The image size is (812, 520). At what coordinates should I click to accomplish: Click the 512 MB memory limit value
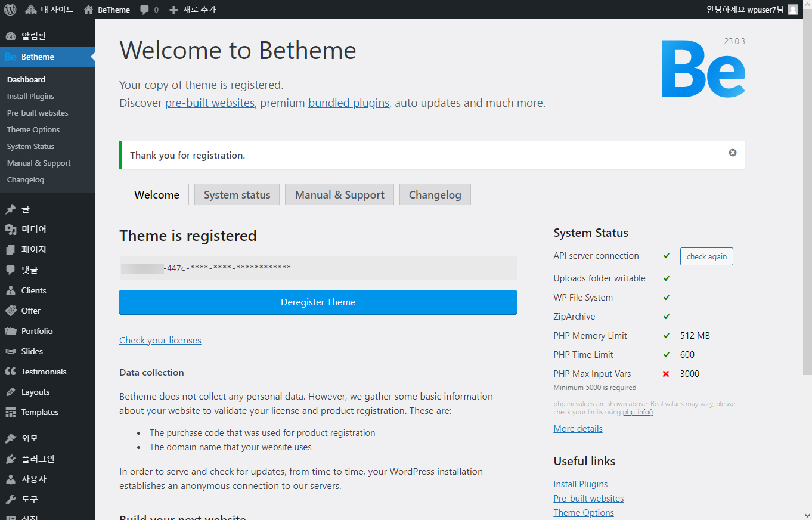pos(695,336)
